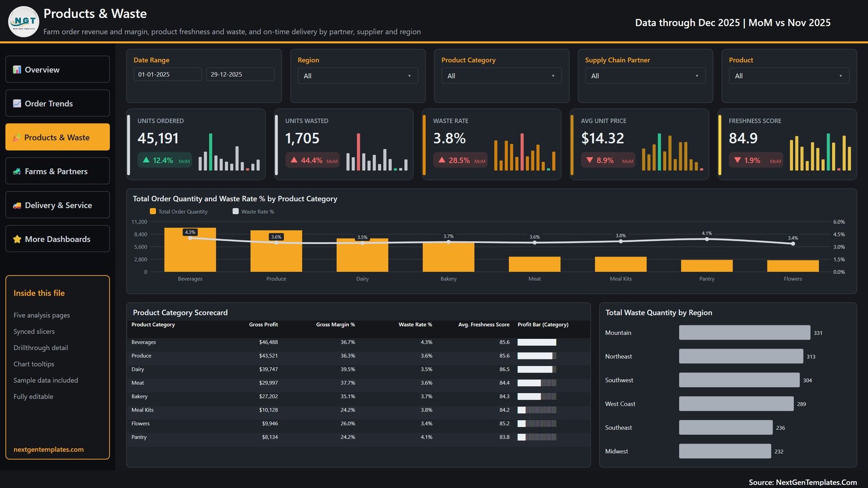Click Pantry freshness score 83.8
The image size is (868, 488).
click(x=505, y=437)
